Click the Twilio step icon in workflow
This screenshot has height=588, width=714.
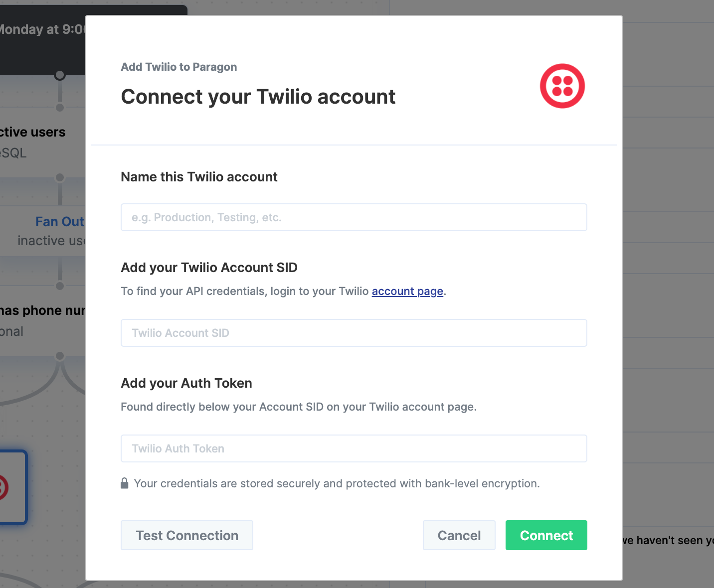[x=10, y=487]
